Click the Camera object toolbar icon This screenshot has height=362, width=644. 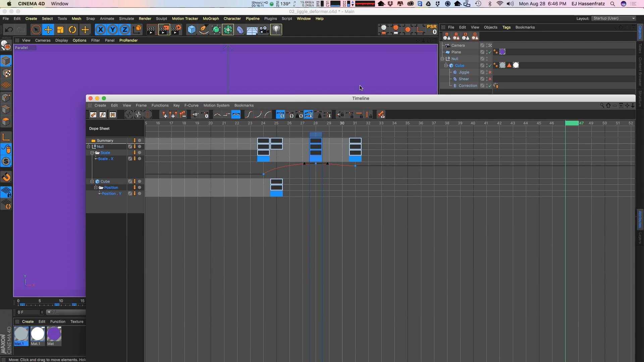264,30
